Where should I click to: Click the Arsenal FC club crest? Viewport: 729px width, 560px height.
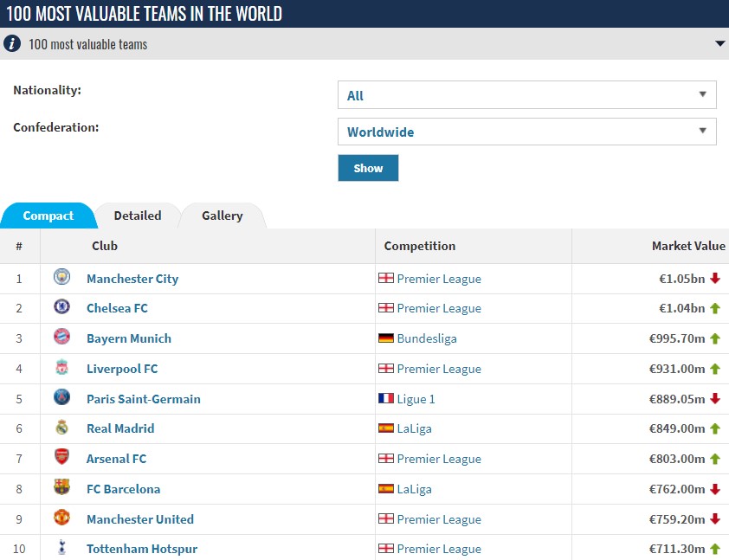coord(61,457)
